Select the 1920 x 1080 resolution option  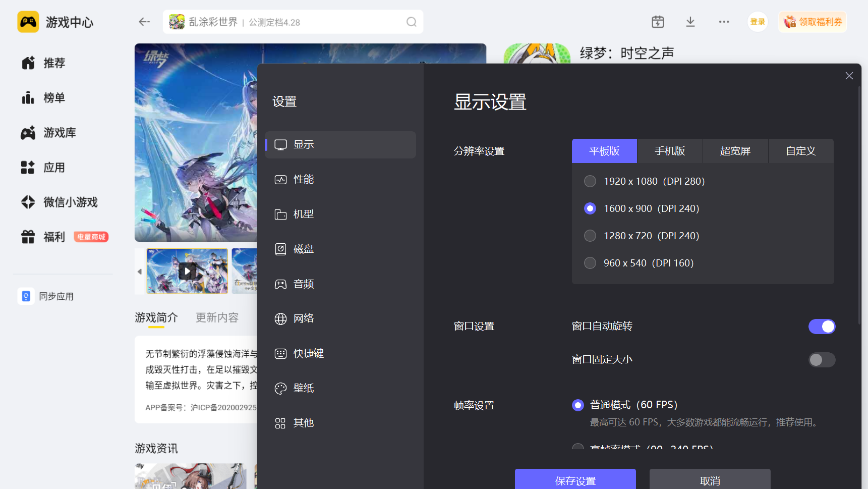[590, 181]
